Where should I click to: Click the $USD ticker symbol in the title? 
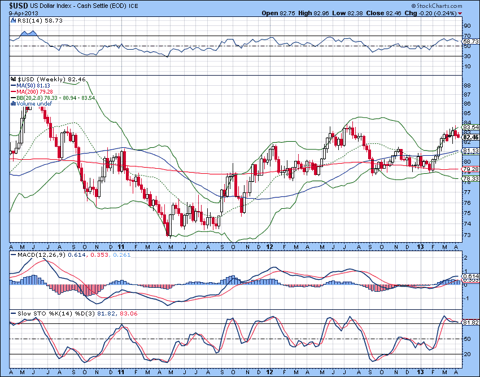point(19,6)
